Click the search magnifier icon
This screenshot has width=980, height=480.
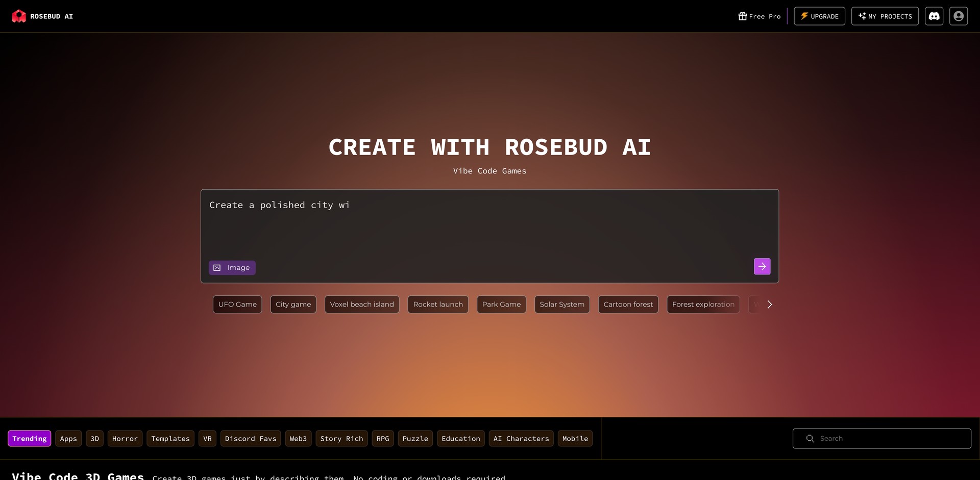(810, 439)
